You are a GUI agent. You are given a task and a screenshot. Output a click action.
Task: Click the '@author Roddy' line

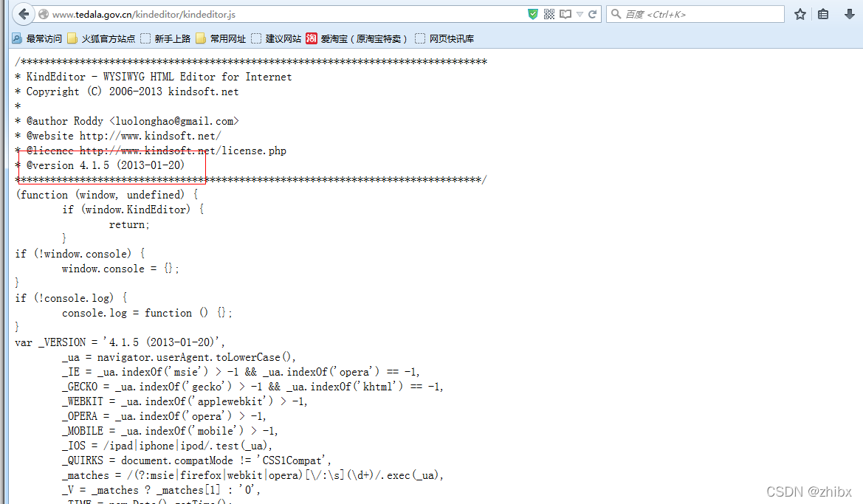click(127, 120)
